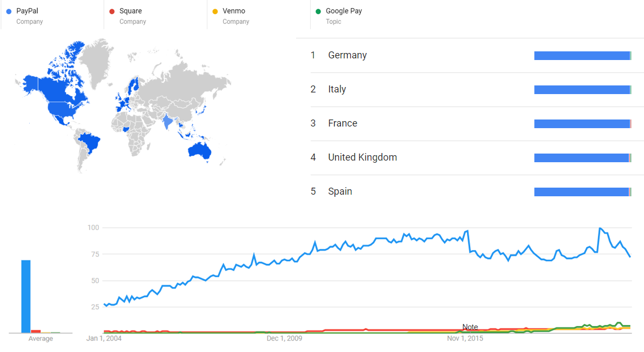Open France in the region ranking
This screenshot has height=352, width=644.
click(343, 123)
